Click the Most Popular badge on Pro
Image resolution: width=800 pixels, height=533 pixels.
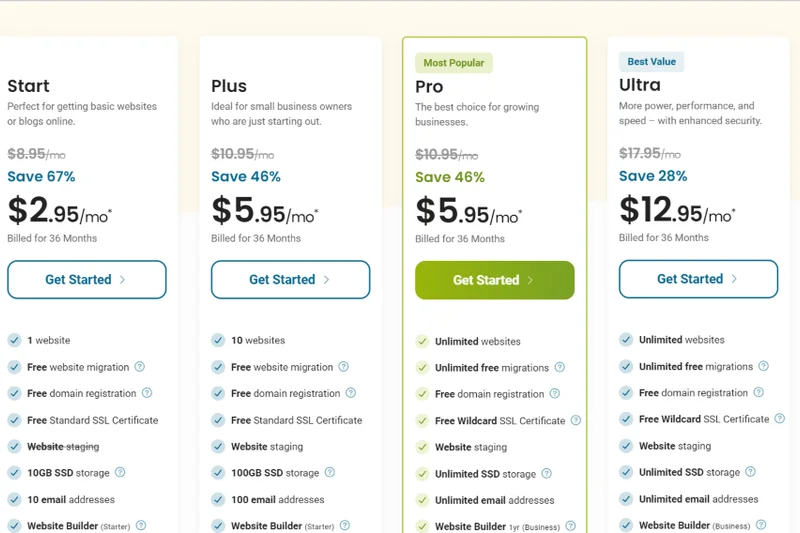(454, 63)
